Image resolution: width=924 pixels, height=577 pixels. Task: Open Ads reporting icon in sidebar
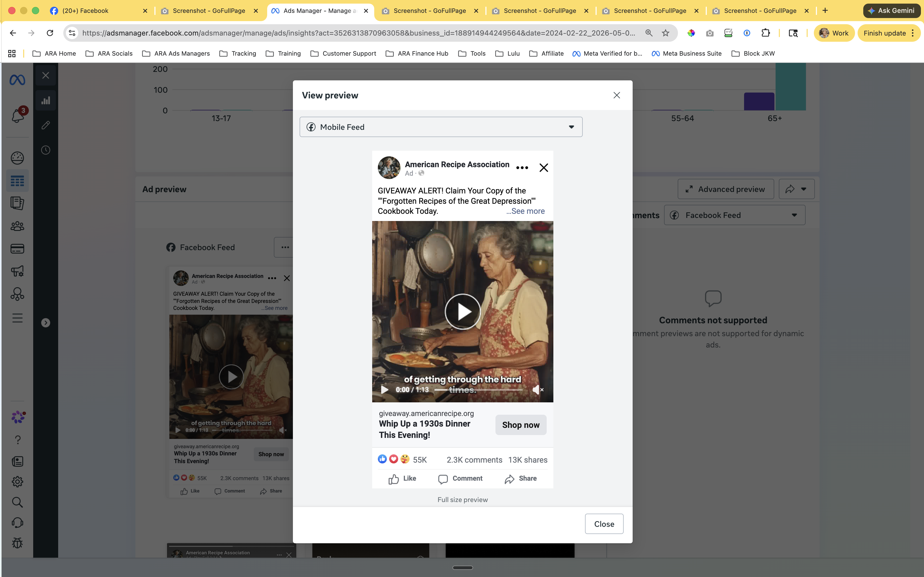click(x=17, y=203)
